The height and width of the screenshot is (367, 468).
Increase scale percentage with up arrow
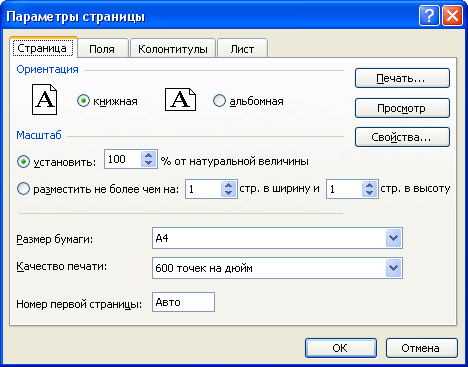pyautogui.click(x=149, y=155)
